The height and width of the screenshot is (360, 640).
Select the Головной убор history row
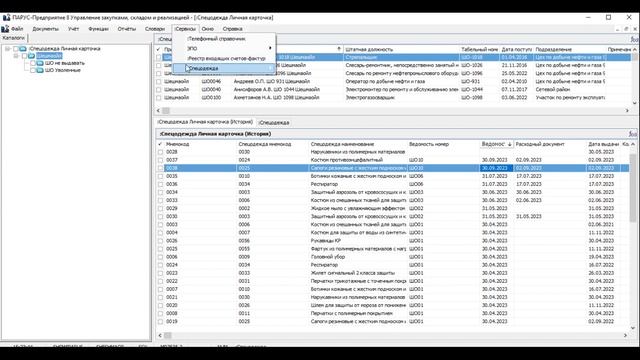(393, 257)
